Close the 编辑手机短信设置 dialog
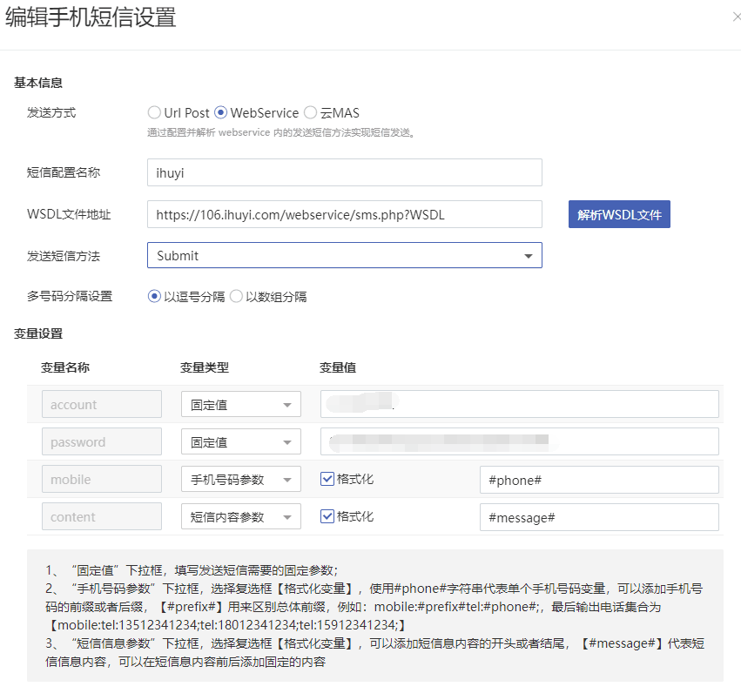 coord(737,16)
